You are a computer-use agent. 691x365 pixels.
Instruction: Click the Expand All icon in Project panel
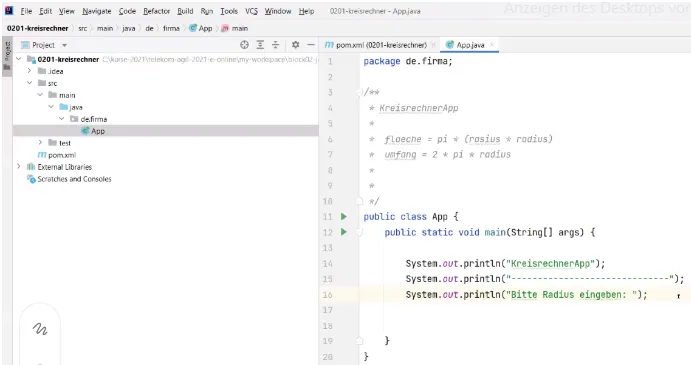(260, 45)
